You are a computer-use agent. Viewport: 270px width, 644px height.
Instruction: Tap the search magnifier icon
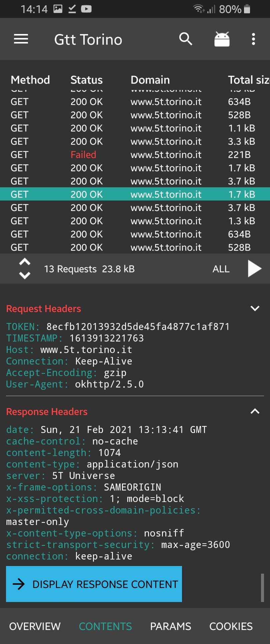coord(186,39)
